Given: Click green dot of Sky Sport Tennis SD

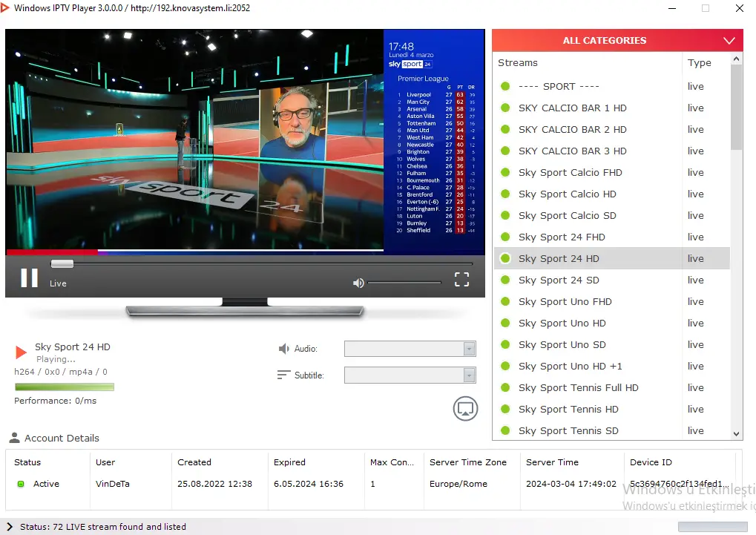Looking at the screenshot, I should (x=505, y=430).
